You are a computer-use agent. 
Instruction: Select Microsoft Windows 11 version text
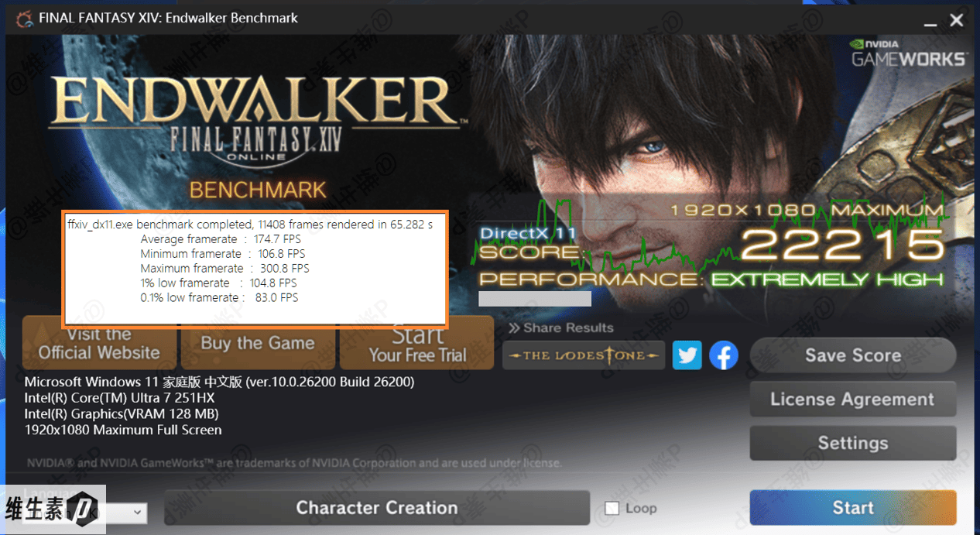click(x=219, y=382)
